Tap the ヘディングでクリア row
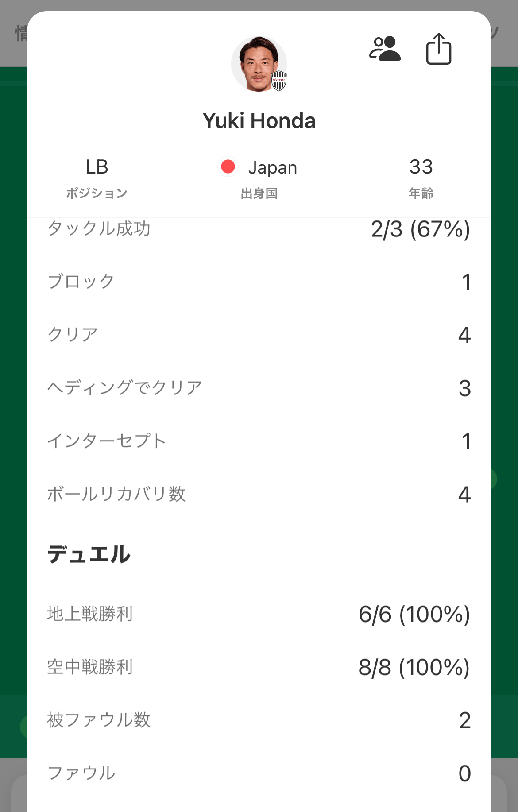518x812 pixels. [x=259, y=388]
